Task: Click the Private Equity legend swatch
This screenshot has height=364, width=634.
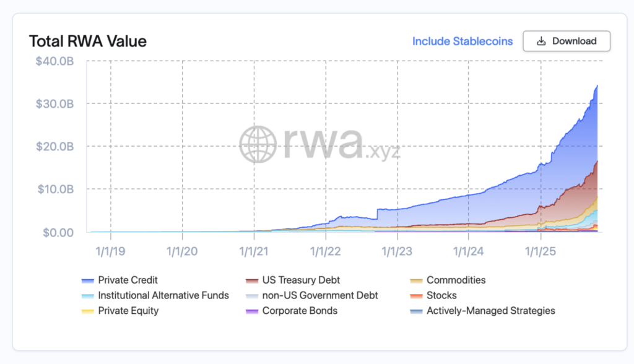Action: pos(89,311)
